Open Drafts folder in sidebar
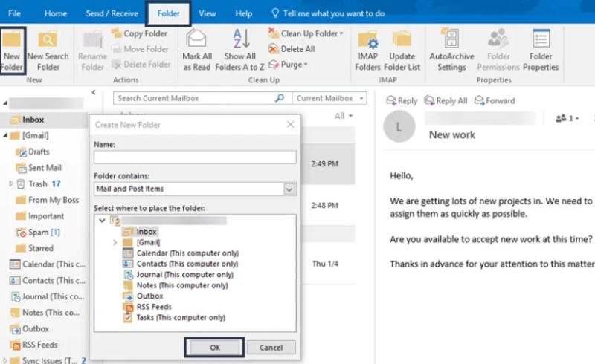This screenshot has height=364, width=595. coord(33,152)
